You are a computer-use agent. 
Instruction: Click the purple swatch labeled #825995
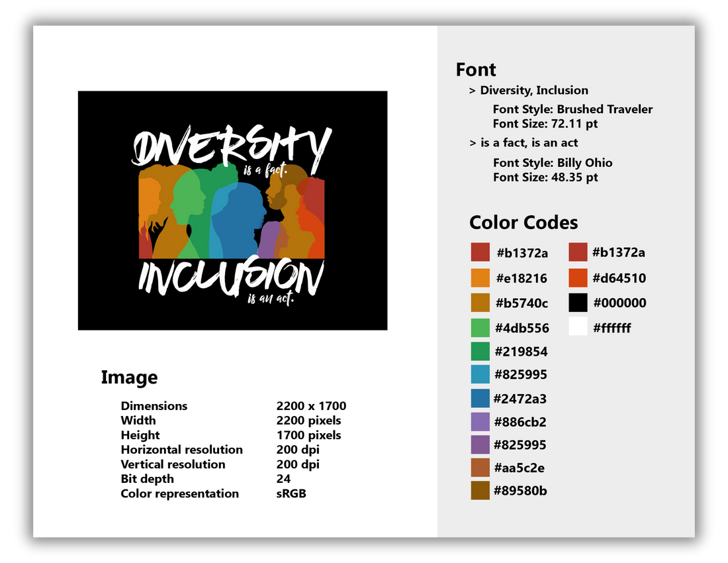click(x=480, y=444)
